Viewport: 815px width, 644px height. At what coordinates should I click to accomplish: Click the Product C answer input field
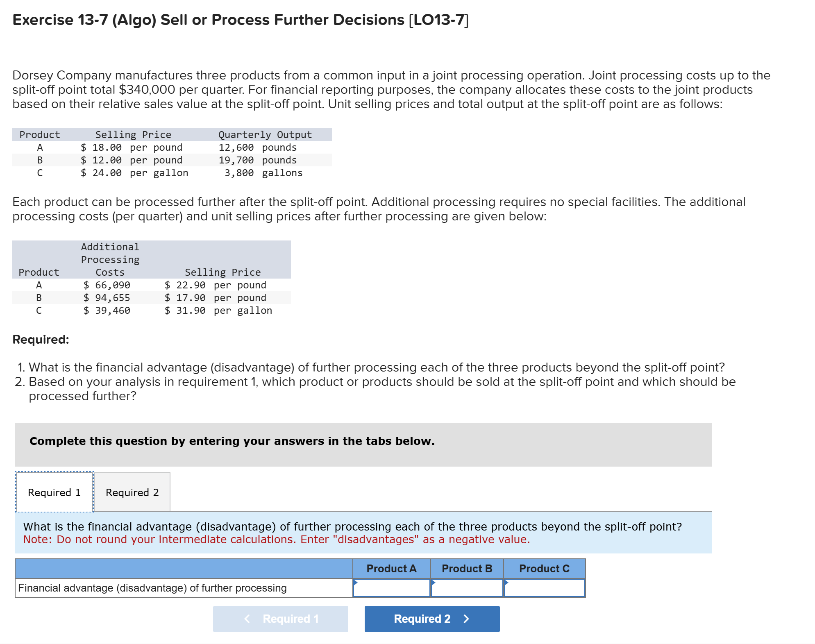544,589
